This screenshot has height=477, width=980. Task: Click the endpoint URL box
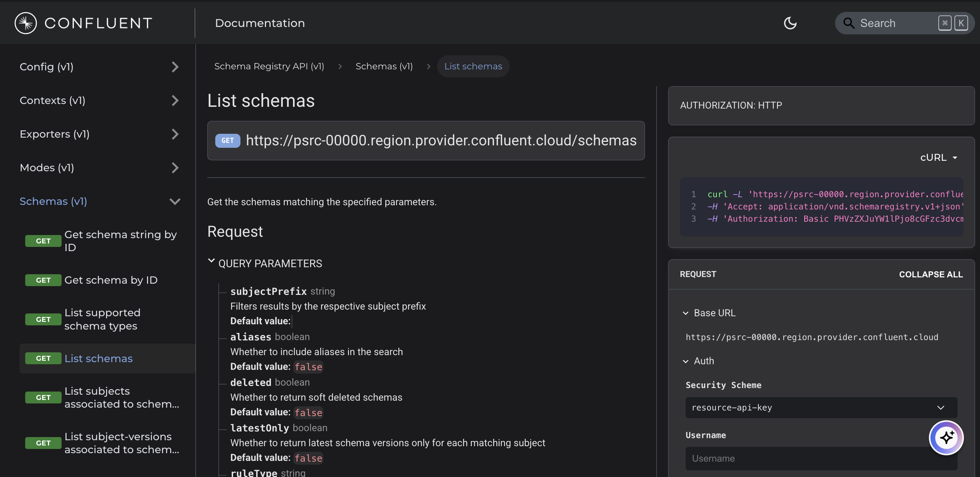(426, 140)
